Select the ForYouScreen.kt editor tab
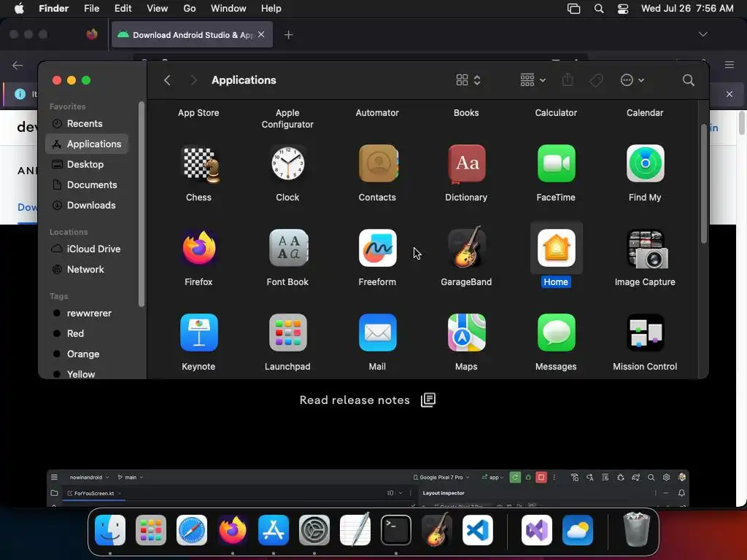Image resolution: width=747 pixels, height=560 pixels. click(93, 494)
